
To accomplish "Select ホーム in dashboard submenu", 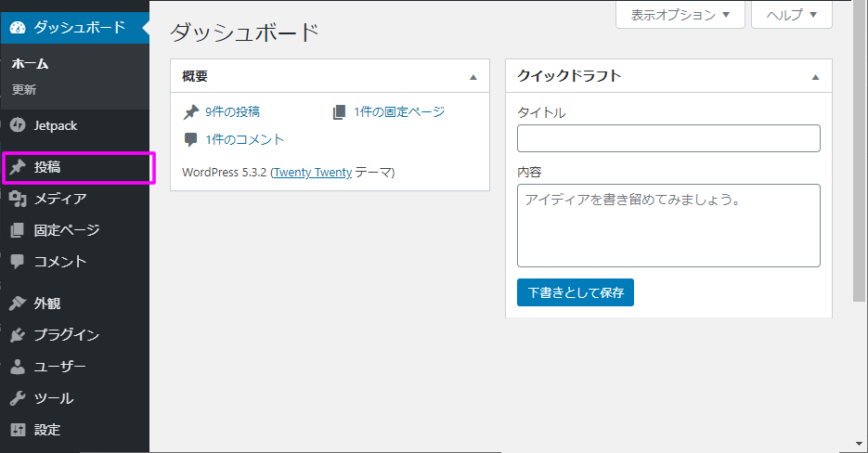I will (30, 64).
